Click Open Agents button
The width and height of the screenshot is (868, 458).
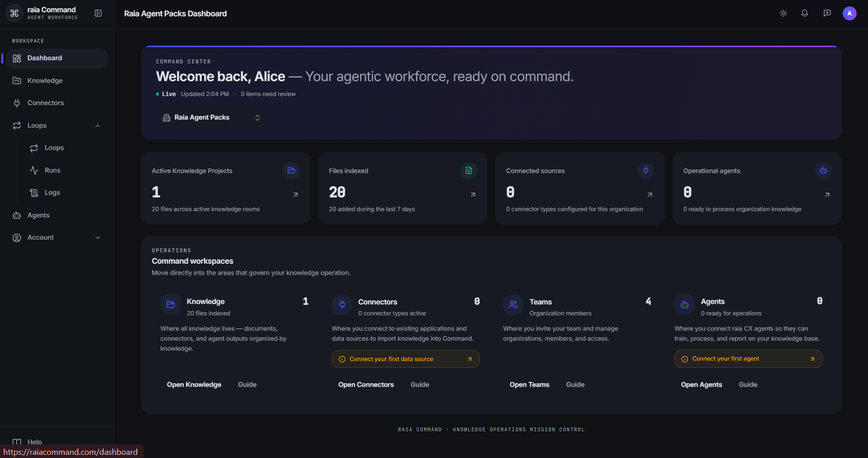point(701,385)
